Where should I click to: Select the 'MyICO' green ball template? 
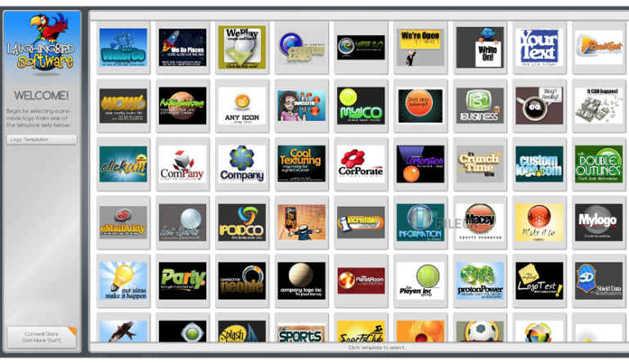[x=360, y=106]
